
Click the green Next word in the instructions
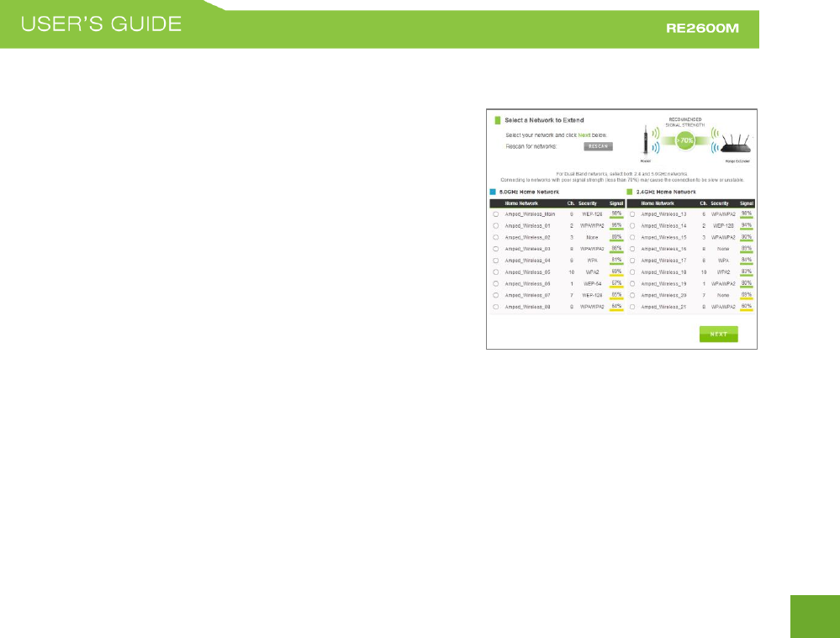tap(584, 135)
